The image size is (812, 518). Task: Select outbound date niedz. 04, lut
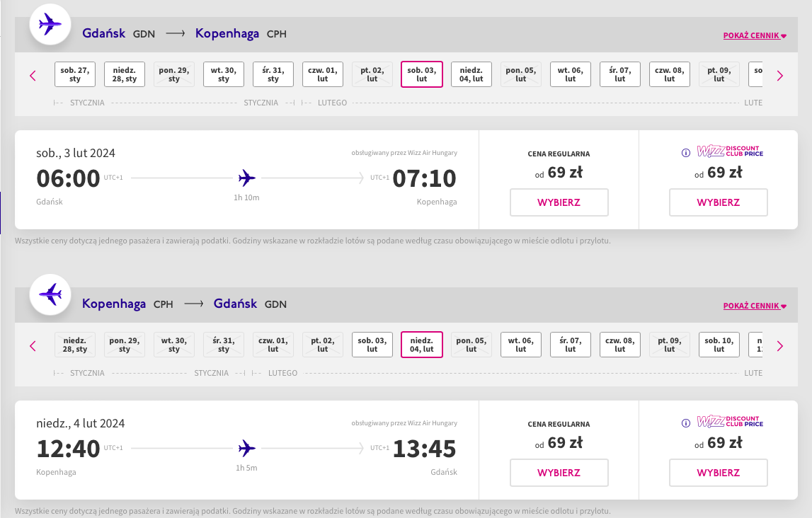pyautogui.click(x=471, y=74)
